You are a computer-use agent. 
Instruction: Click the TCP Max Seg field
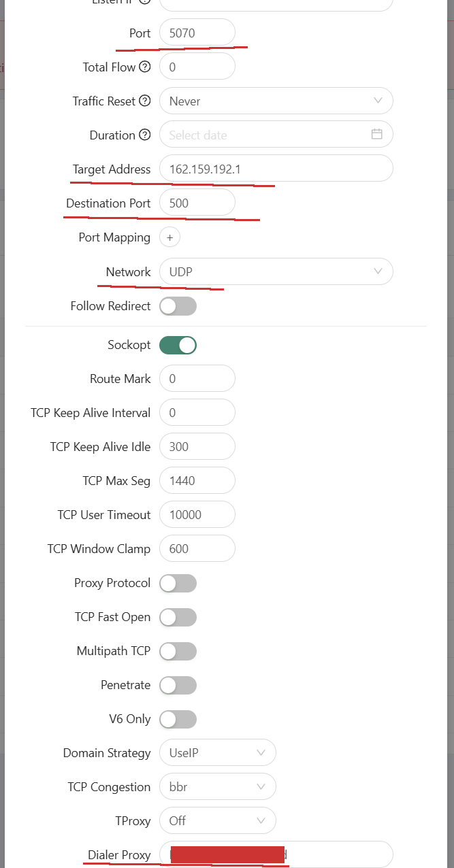pyautogui.click(x=197, y=481)
